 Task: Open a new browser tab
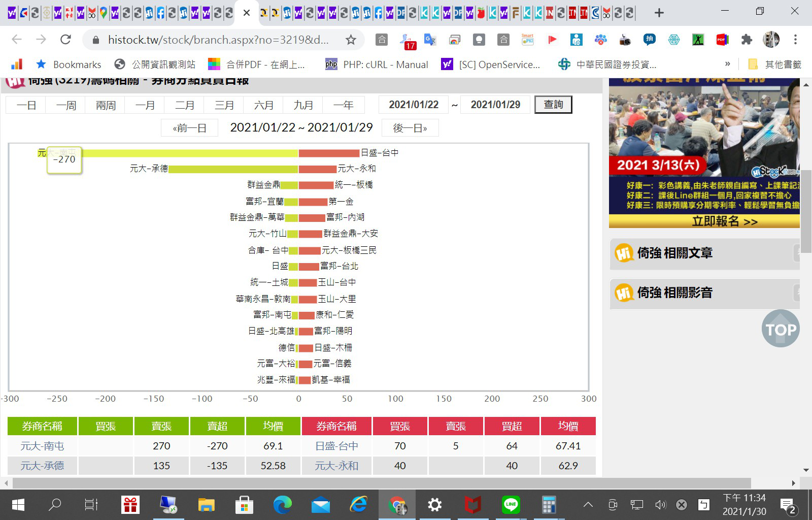659,13
